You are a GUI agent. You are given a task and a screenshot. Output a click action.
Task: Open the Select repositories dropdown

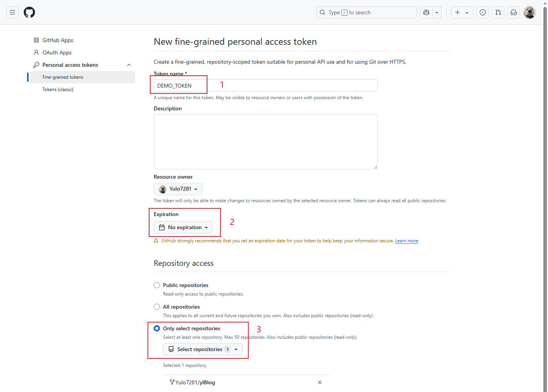point(203,349)
